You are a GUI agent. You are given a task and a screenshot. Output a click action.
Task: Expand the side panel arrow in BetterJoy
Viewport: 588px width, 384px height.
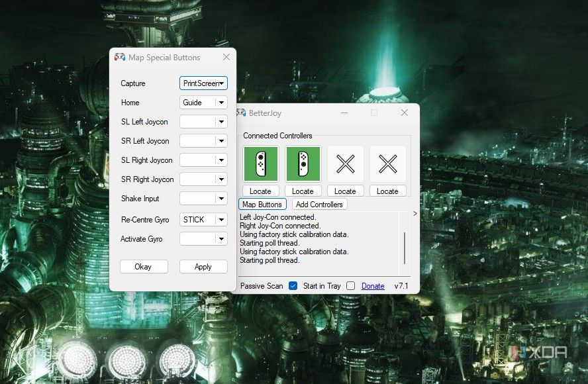click(x=415, y=214)
